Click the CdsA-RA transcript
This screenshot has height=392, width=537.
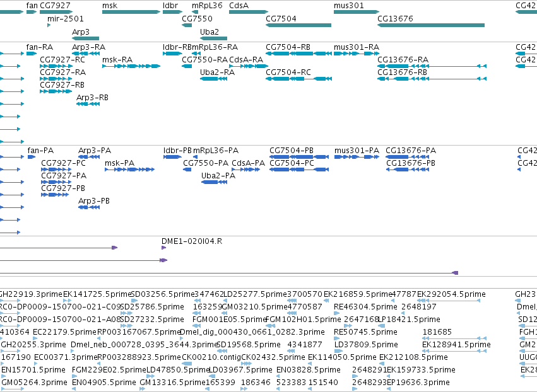pos(249,66)
